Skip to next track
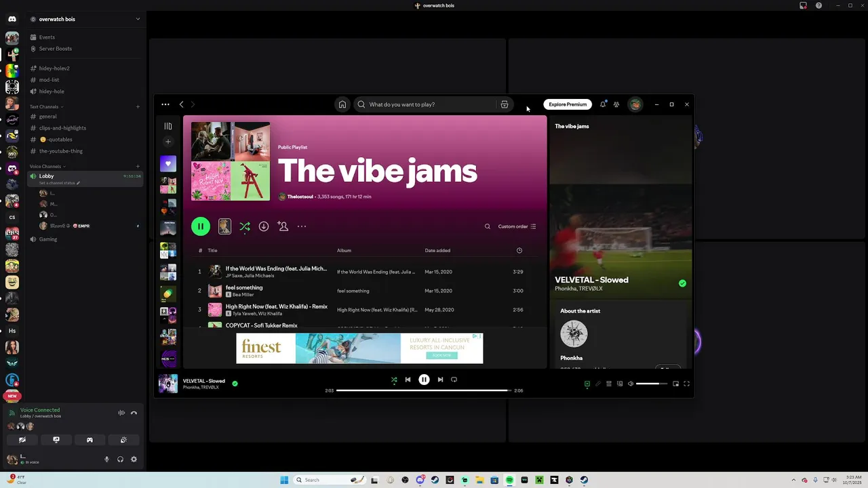The height and width of the screenshot is (488, 868). [440, 380]
